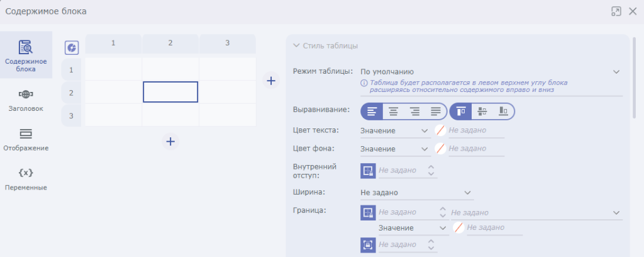Set text alignment to center
This screenshot has width=644, height=257.
pos(393,111)
